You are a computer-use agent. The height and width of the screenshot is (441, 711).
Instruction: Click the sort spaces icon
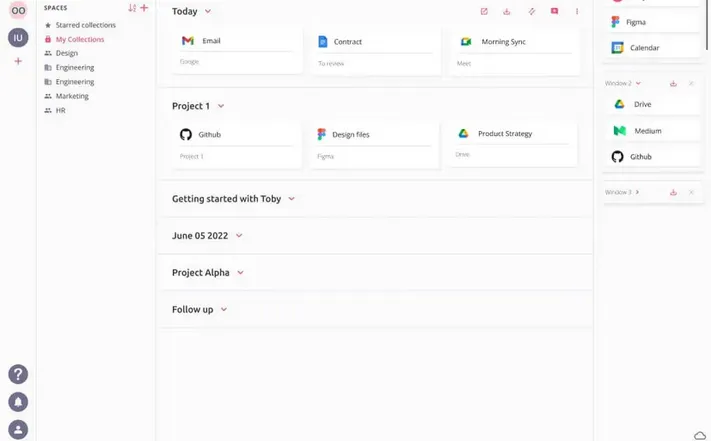[x=132, y=8]
